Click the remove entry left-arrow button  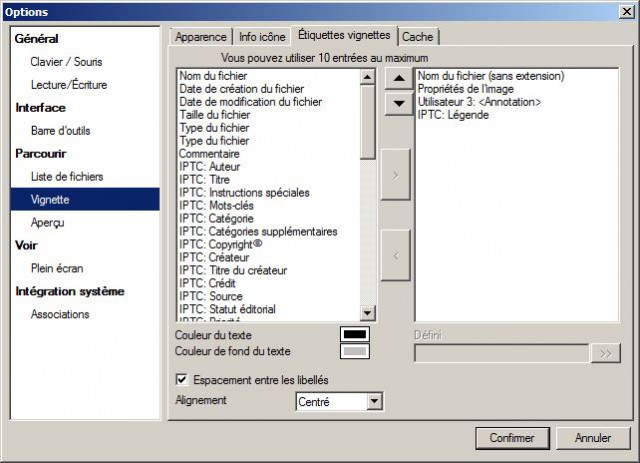coord(396,256)
